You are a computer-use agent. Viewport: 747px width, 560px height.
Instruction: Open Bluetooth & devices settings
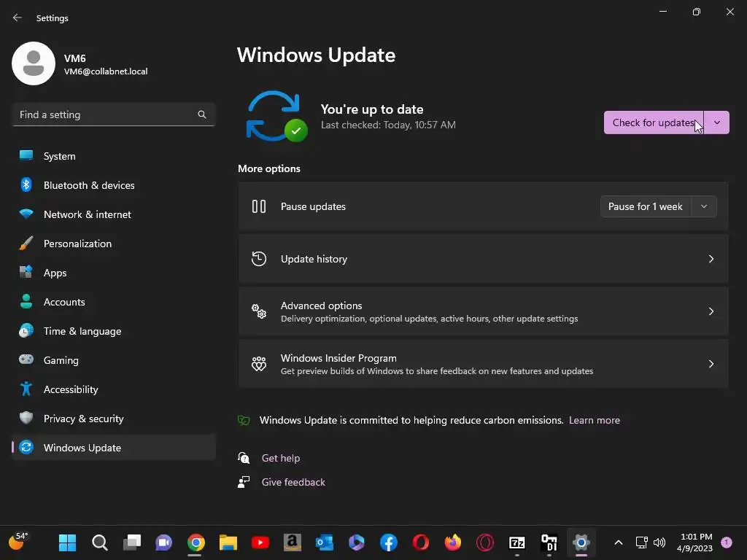click(x=113, y=185)
